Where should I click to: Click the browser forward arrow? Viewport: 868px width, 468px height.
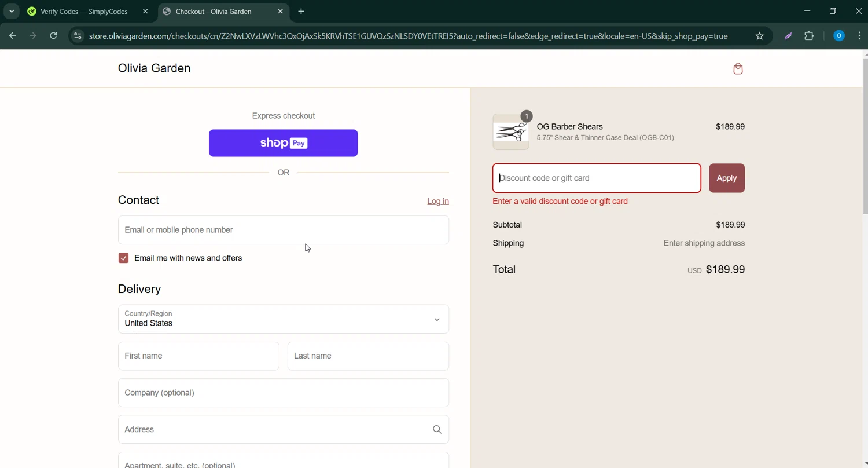point(33,36)
